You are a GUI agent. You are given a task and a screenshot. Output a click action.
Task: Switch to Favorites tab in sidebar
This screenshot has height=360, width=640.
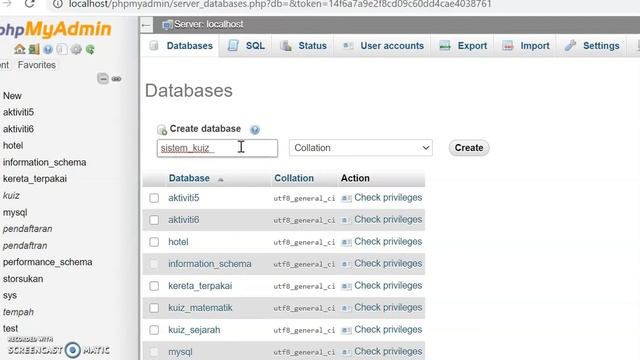[x=37, y=65]
